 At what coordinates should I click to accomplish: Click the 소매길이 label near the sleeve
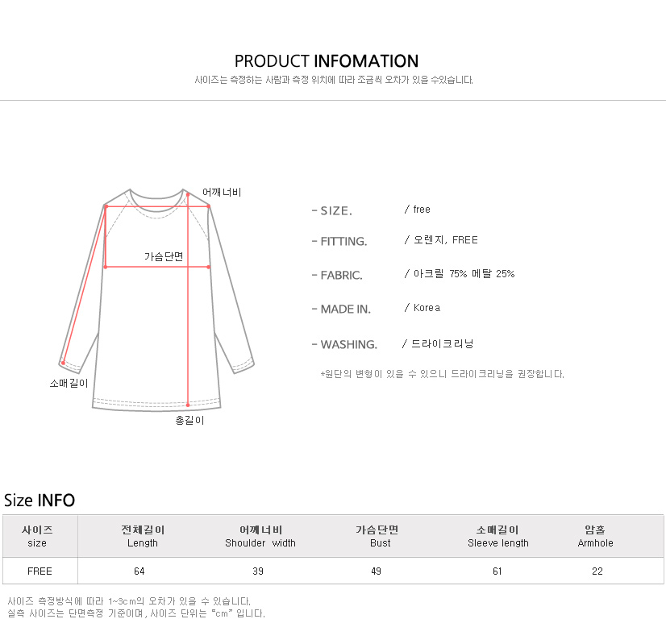[x=69, y=384]
